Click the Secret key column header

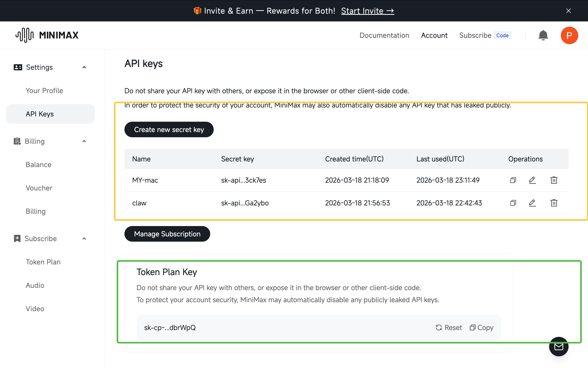click(237, 159)
